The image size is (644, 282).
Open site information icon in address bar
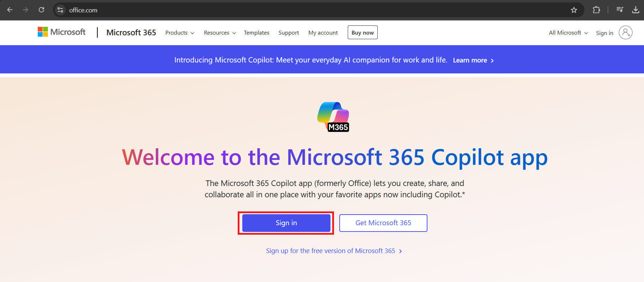coord(60,10)
